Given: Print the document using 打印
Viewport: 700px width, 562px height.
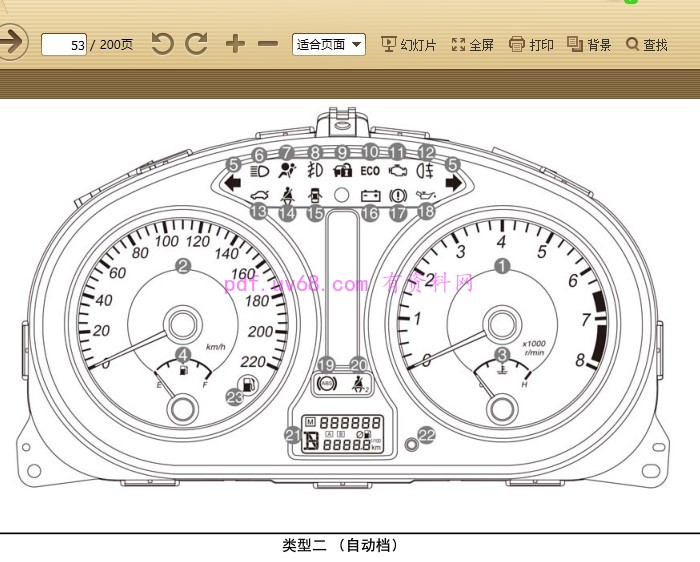Looking at the screenshot, I should 531,44.
